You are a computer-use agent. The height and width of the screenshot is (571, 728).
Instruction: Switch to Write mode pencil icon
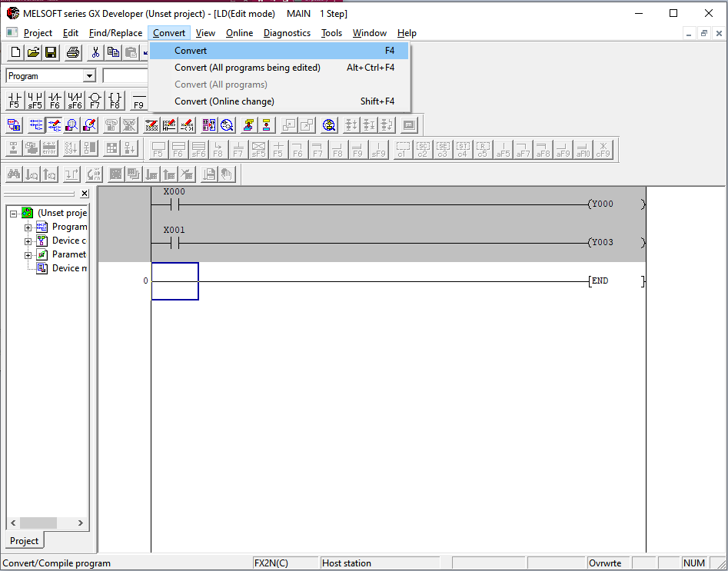click(x=54, y=124)
